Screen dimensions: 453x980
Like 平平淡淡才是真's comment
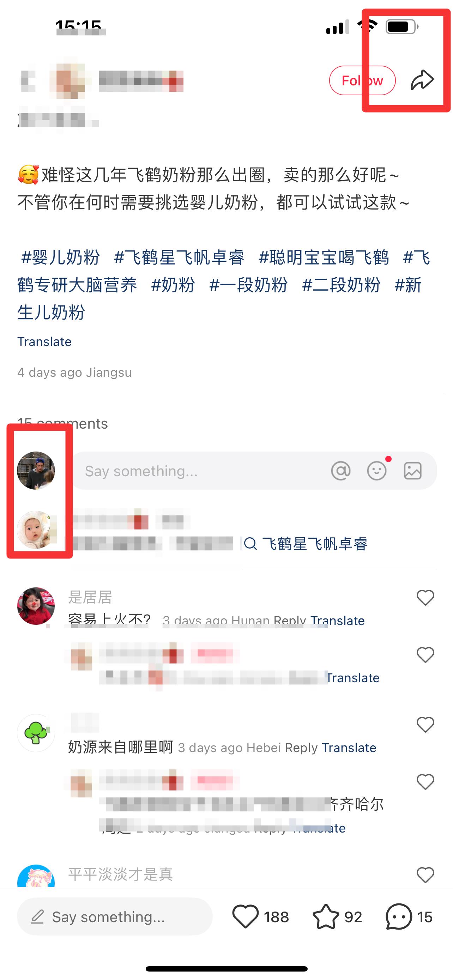(425, 875)
